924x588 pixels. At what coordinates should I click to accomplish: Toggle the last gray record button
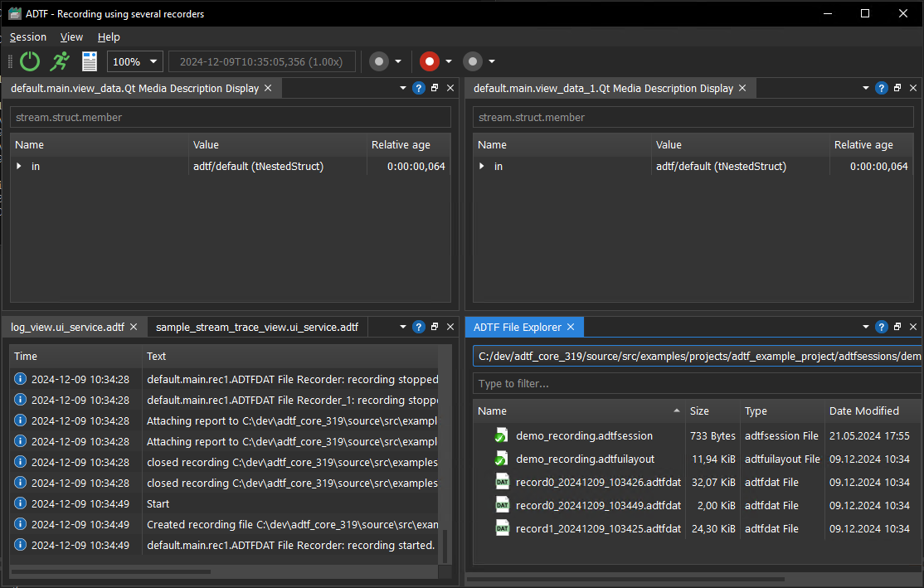coord(473,61)
